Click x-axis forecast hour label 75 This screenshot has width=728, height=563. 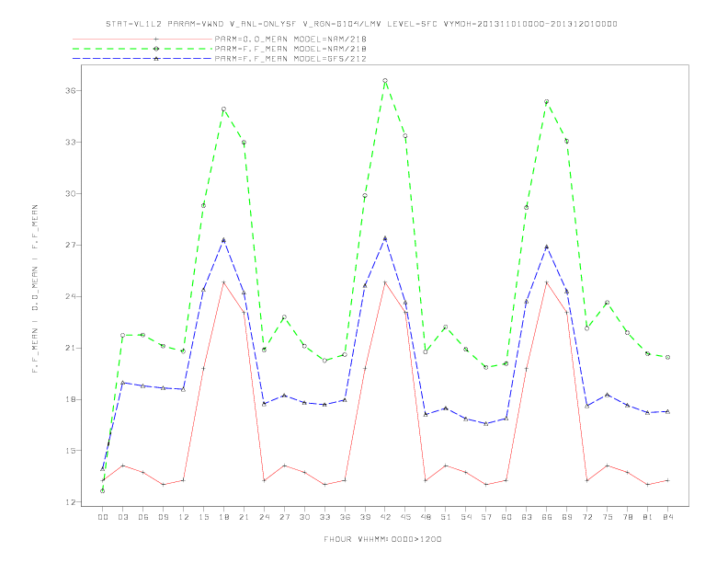pyautogui.click(x=608, y=517)
